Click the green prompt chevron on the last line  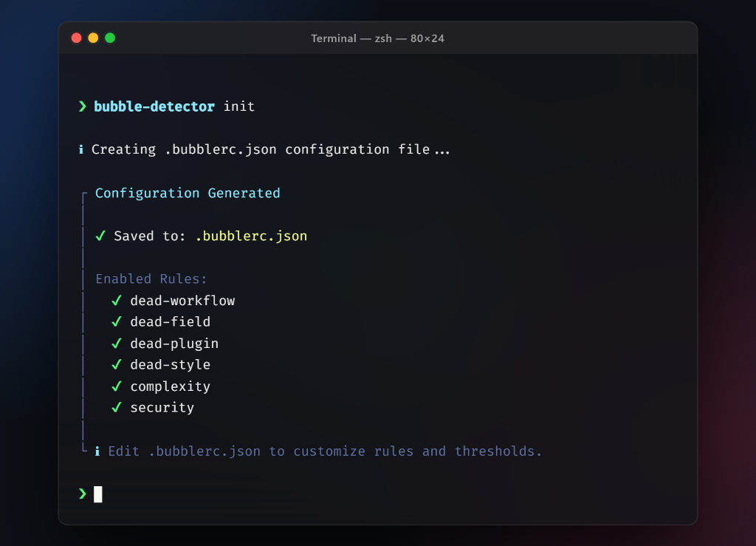[x=83, y=494]
